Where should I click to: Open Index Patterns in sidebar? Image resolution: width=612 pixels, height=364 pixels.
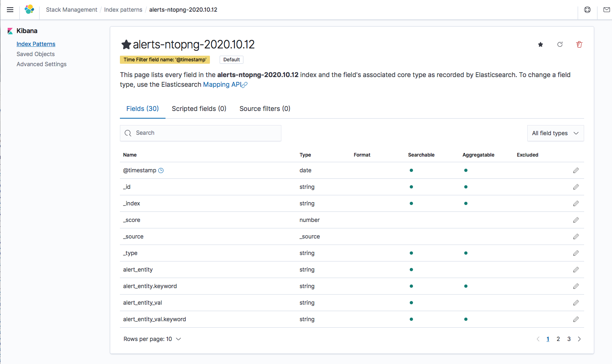tap(36, 44)
